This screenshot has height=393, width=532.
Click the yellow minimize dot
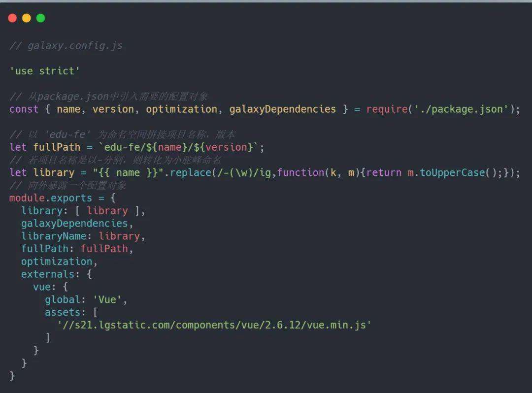[27, 18]
